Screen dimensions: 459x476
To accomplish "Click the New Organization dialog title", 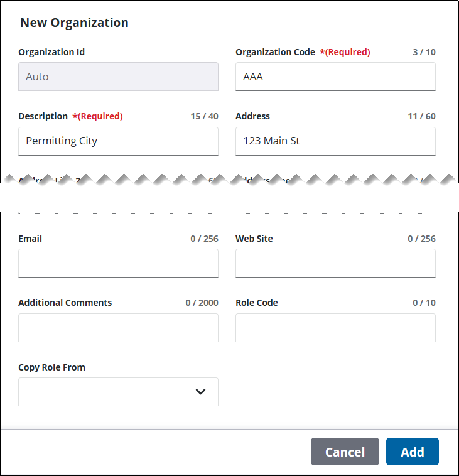I will tap(74, 23).
